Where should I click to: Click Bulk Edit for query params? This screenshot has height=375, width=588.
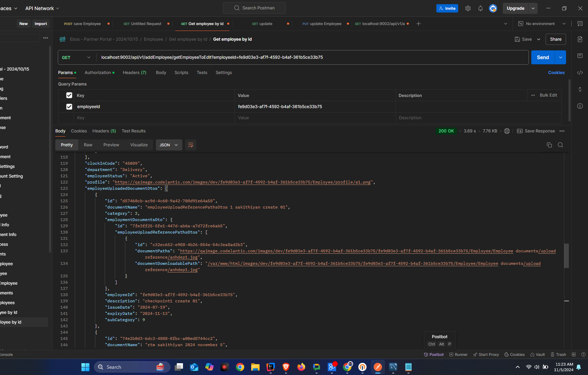click(548, 95)
